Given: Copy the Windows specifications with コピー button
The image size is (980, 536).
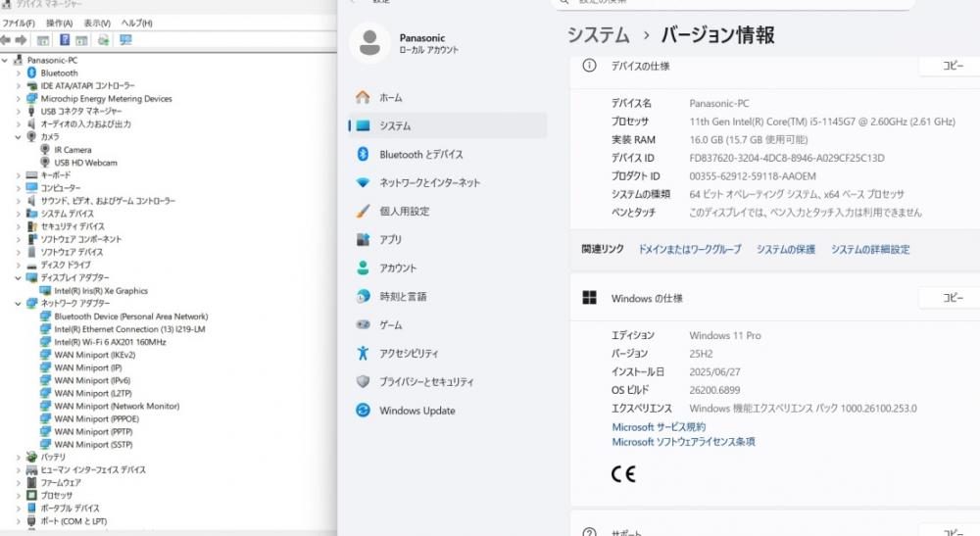Looking at the screenshot, I should 953,298.
